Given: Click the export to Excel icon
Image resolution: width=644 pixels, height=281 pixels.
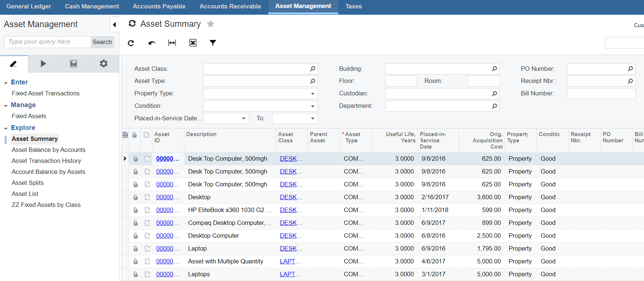Looking at the screenshot, I should (193, 43).
